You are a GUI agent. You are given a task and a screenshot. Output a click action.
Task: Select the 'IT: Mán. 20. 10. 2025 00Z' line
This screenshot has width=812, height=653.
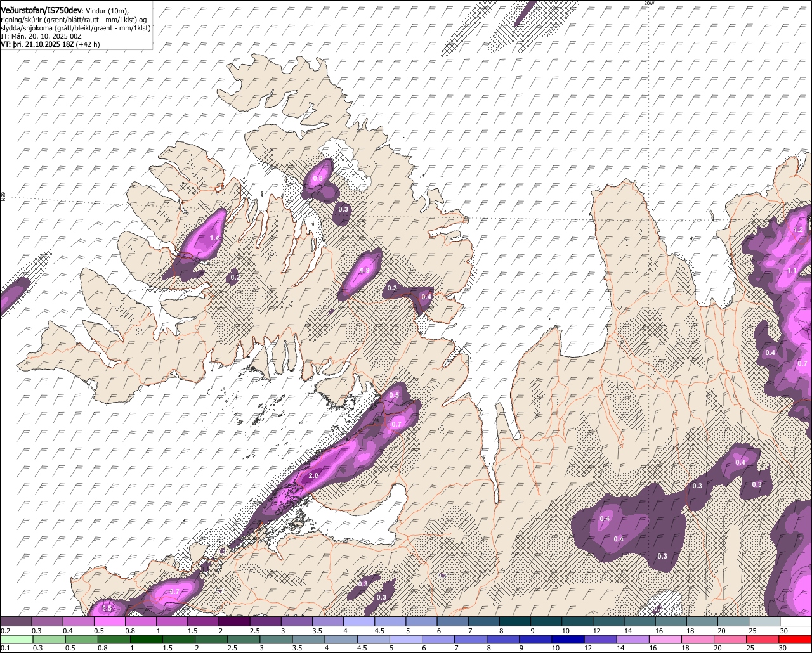click(x=41, y=36)
